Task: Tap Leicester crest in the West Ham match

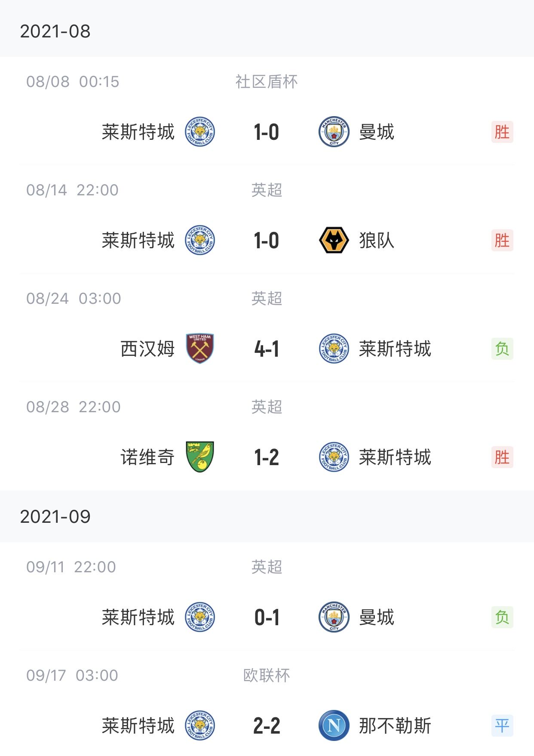Action: coord(334,349)
